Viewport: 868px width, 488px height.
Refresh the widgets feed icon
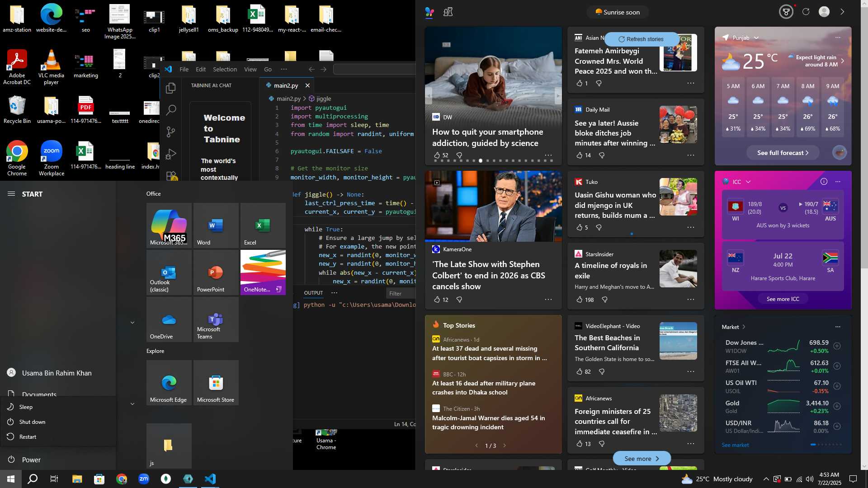[x=806, y=12]
